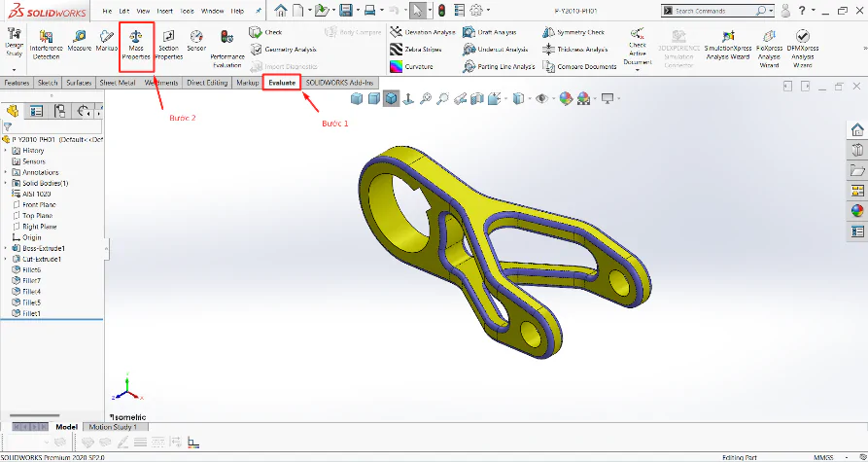Click the Search Commands field
The height and width of the screenshot is (462, 868).
[717, 11]
